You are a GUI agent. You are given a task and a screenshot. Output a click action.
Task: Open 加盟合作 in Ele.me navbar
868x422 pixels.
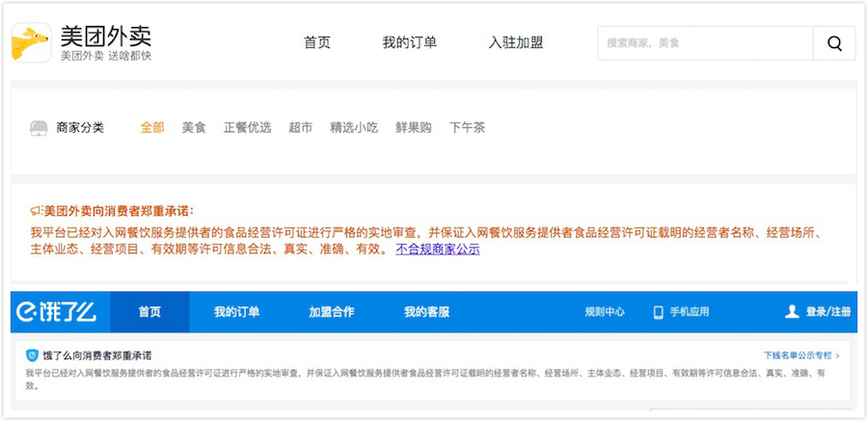[331, 312]
